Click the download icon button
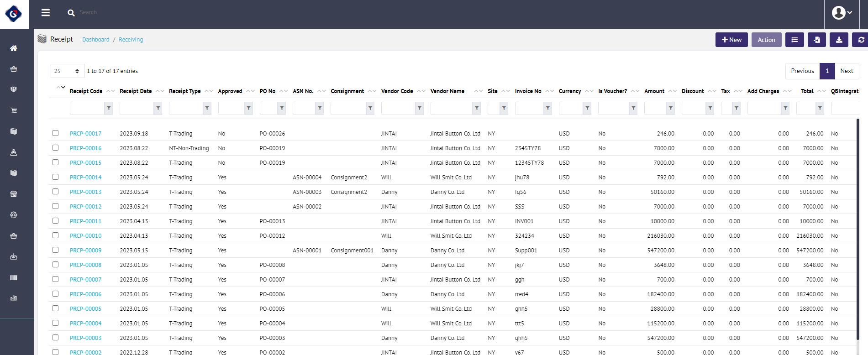 coord(839,40)
